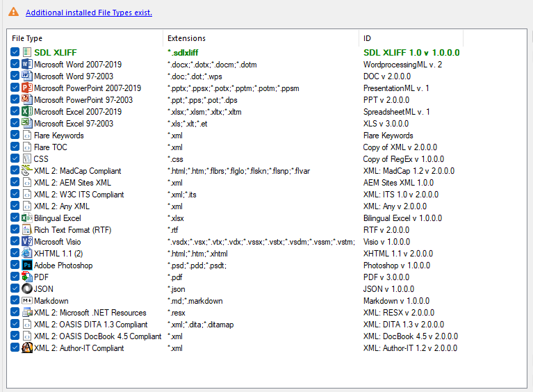Viewport: 533px width, 392px height.
Task: Click the *.psd;*.pdd;*.psdt; extension cell
Action: [197, 266]
